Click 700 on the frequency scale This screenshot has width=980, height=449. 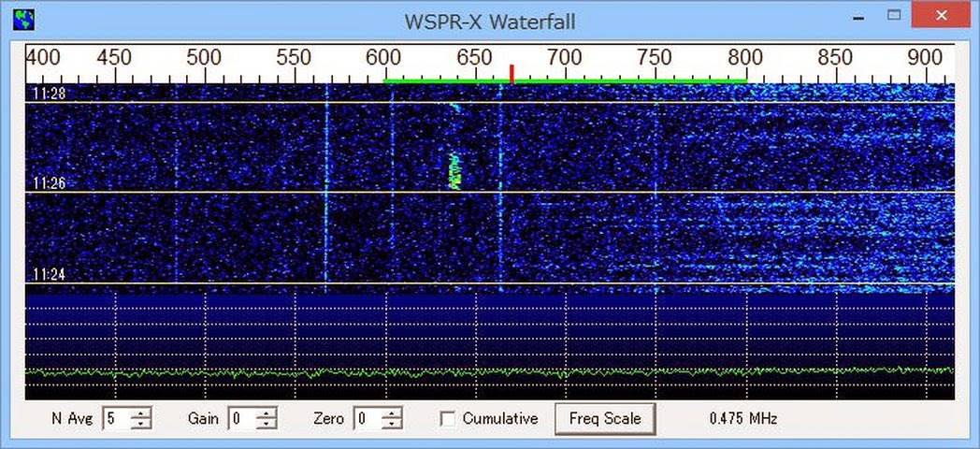tap(565, 58)
